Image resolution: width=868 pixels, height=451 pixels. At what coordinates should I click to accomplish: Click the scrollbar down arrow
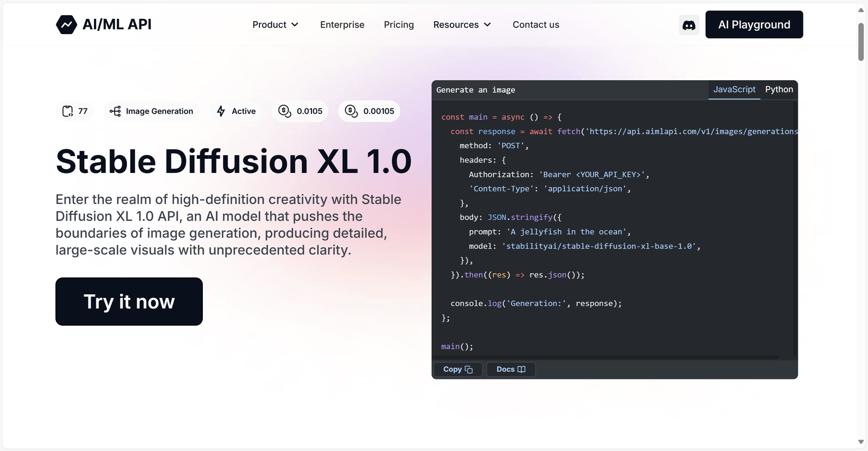coord(861,442)
